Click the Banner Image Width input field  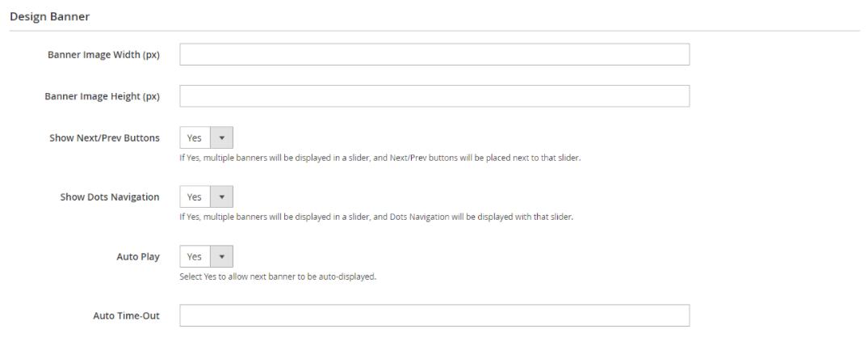point(434,54)
